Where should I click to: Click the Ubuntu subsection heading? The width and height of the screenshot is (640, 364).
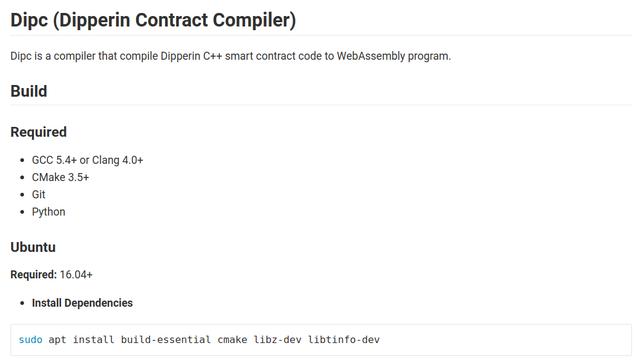click(x=33, y=247)
